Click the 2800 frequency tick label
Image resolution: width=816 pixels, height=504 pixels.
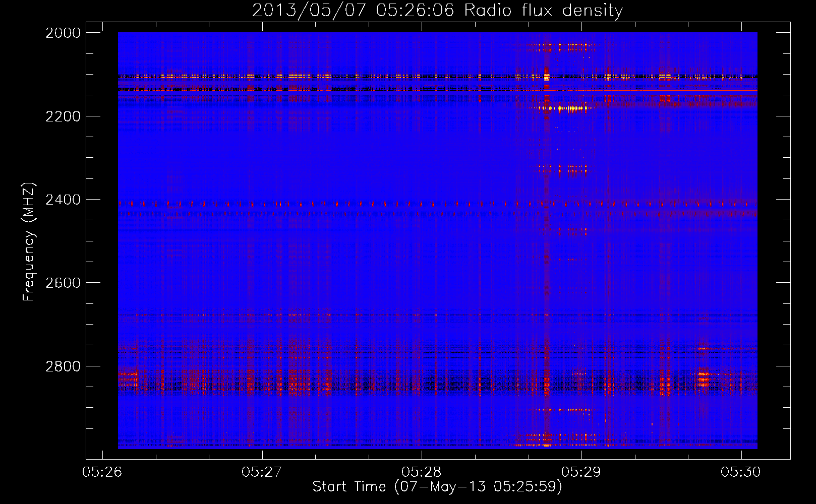[63, 366]
